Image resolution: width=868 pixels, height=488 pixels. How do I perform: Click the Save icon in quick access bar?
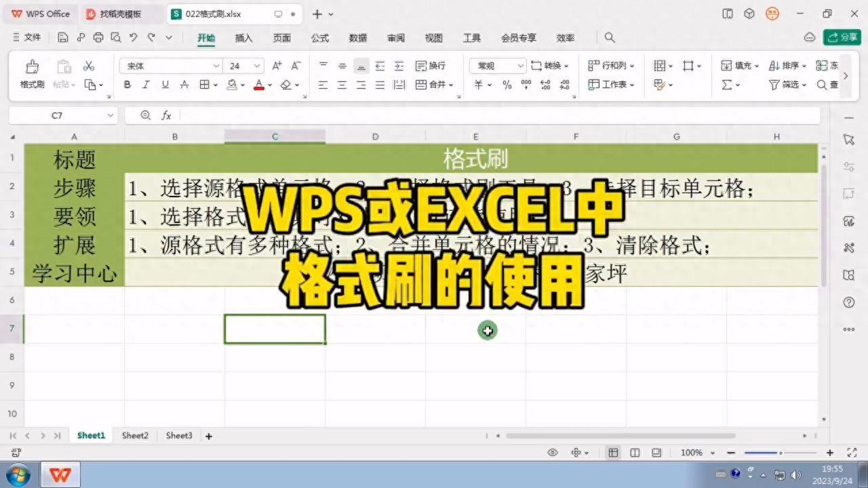63,38
